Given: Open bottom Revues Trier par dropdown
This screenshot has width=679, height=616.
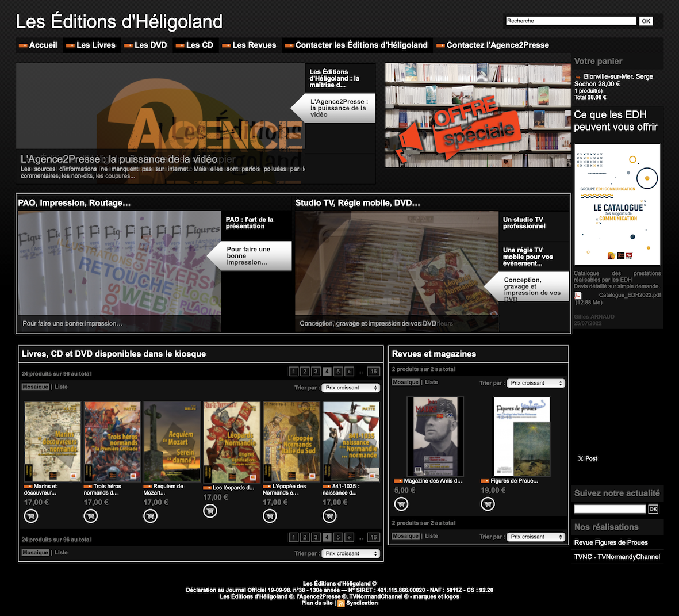Looking at the screenshot, I should (536, 537).
